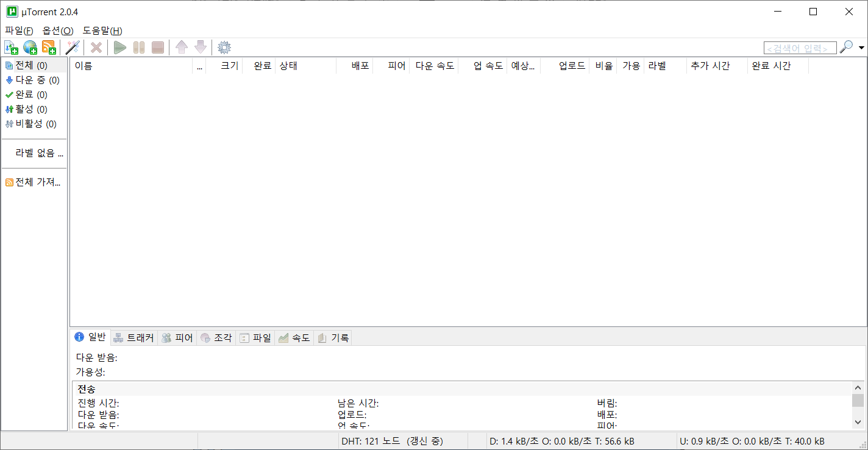Sort by 완료 시간 column header

click(x=778, y=66)
